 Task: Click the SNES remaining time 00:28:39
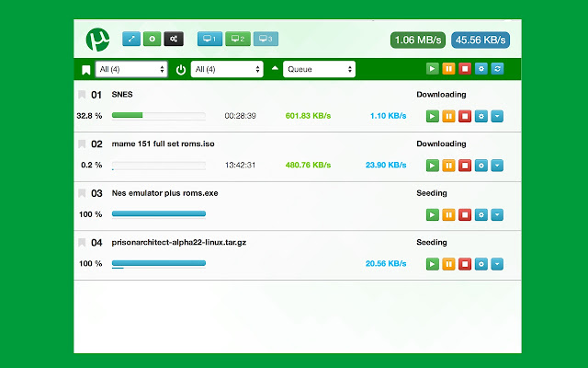(x=241, y=116)
